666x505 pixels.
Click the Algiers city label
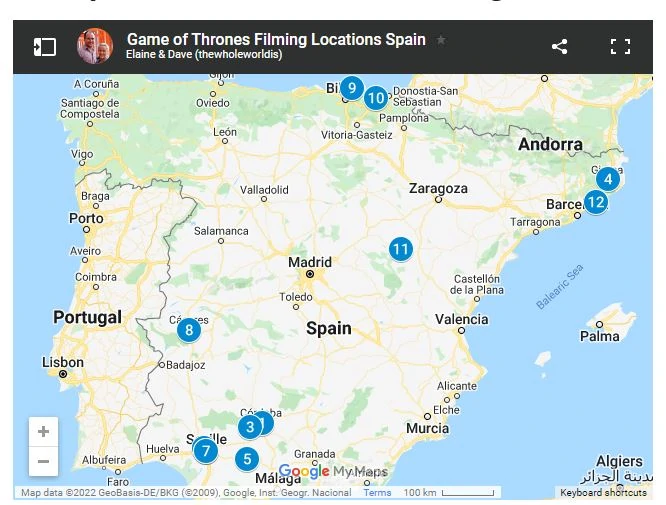click(619, 461)
